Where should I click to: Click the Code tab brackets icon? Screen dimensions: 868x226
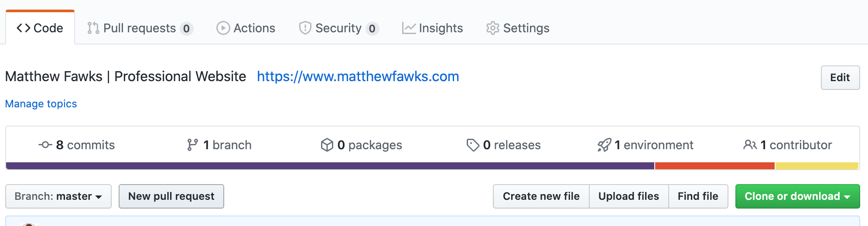tap(23, 28)
